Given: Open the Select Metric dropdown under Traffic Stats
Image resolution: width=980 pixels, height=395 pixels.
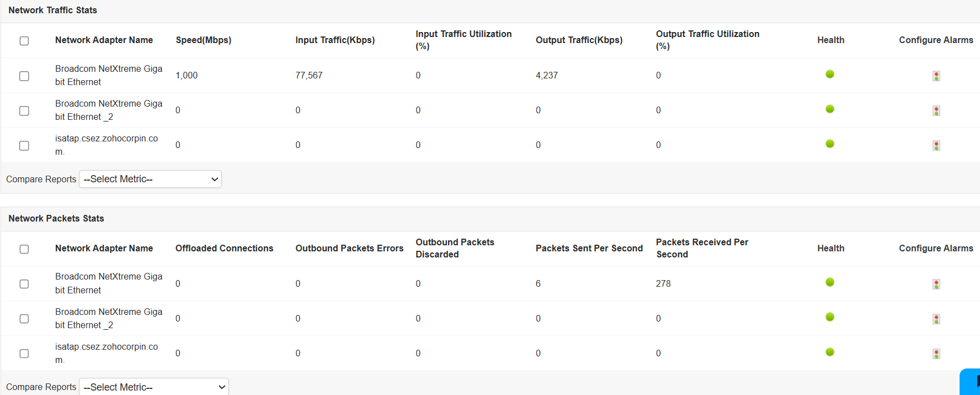Looking at the screenshot, I should [150, 178].
